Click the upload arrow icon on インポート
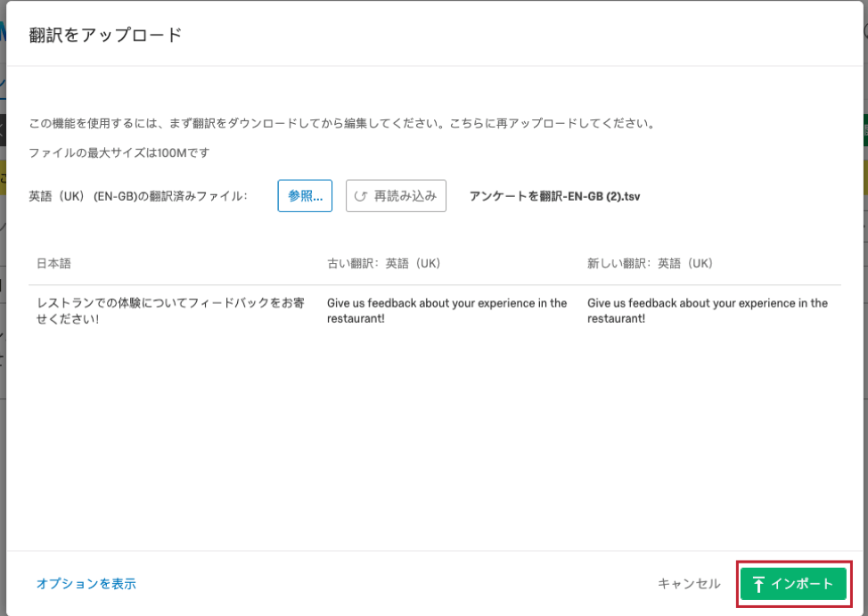 pyautogui.click(x=758, y=584)
